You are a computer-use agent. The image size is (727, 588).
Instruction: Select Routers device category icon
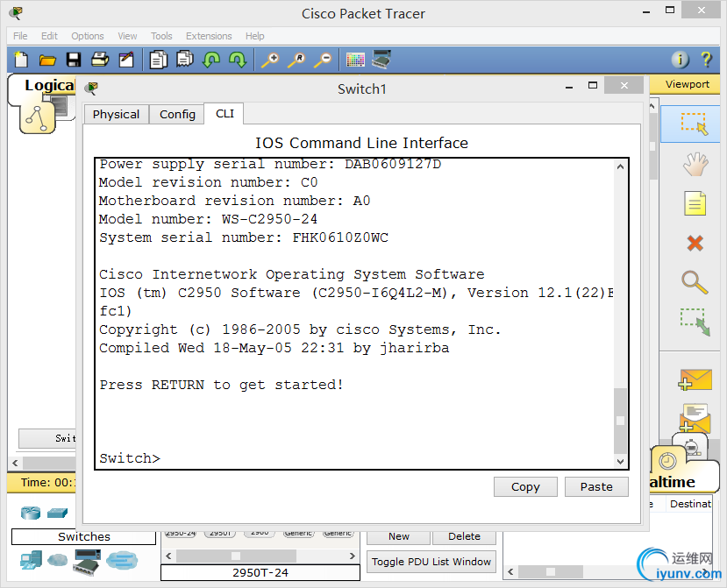[31, 513]
